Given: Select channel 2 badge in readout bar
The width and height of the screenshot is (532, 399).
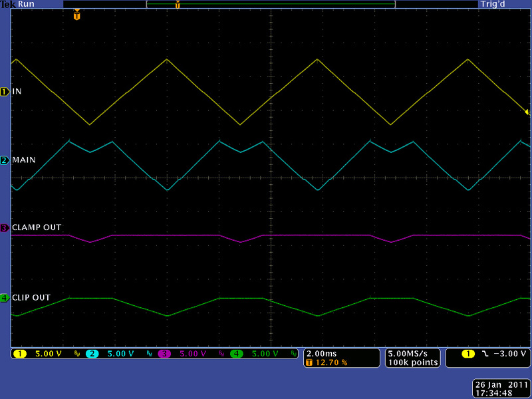Looking at the screenshot, I should click(92, 354).
